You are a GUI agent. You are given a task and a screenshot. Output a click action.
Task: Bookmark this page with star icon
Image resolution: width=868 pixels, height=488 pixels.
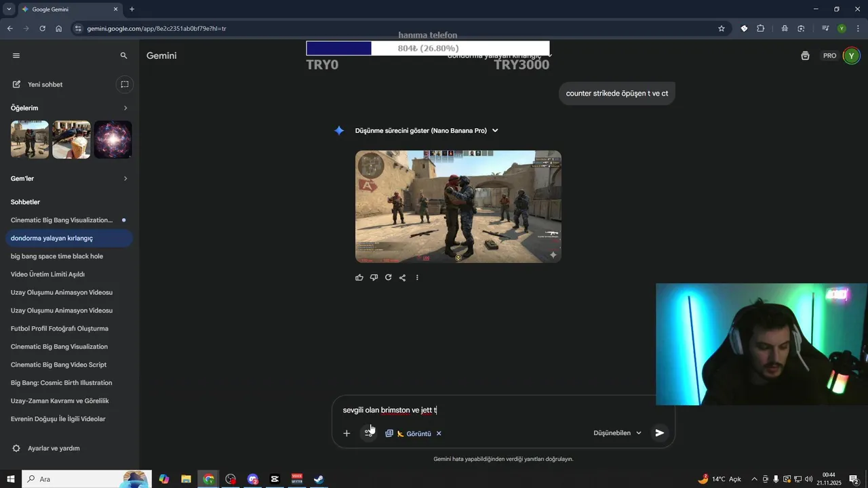point(722,28)
